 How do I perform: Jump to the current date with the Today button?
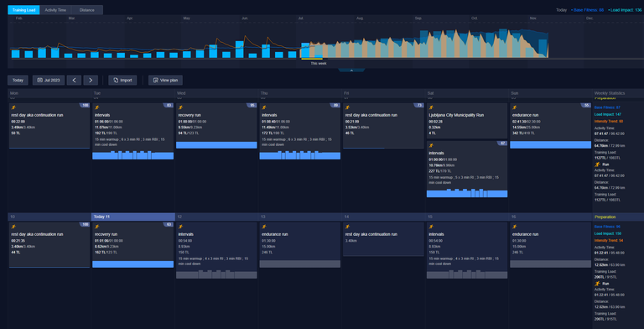(18, 81)
